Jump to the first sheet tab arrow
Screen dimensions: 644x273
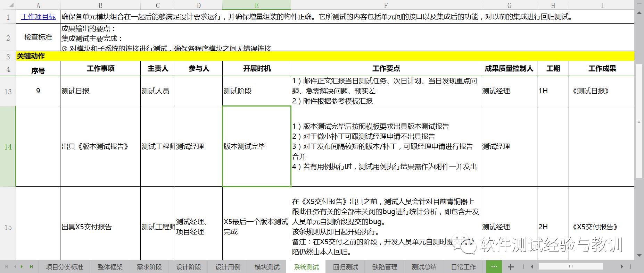tap(6, 267)
